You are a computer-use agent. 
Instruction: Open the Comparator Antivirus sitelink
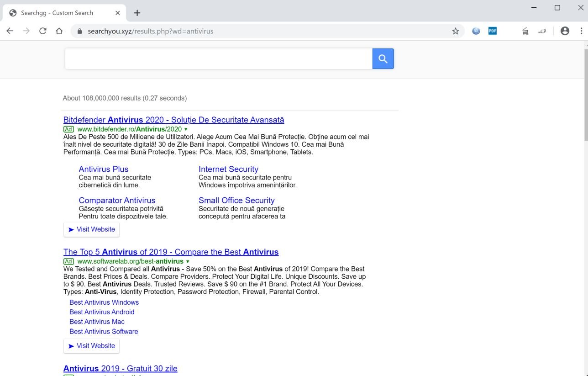coord(117,200)
